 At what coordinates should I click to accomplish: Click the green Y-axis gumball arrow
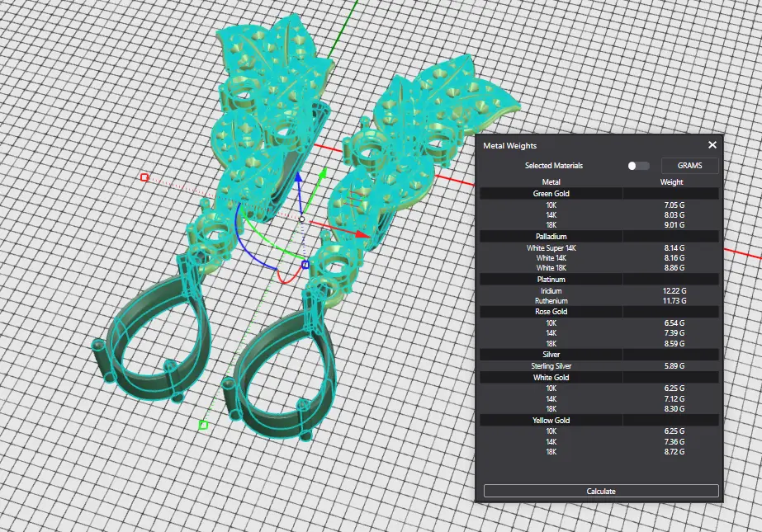coord(323,174)
